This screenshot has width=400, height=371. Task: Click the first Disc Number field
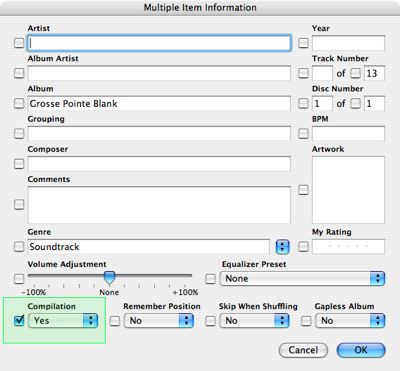pyautogui.click(x=322, y=104)
